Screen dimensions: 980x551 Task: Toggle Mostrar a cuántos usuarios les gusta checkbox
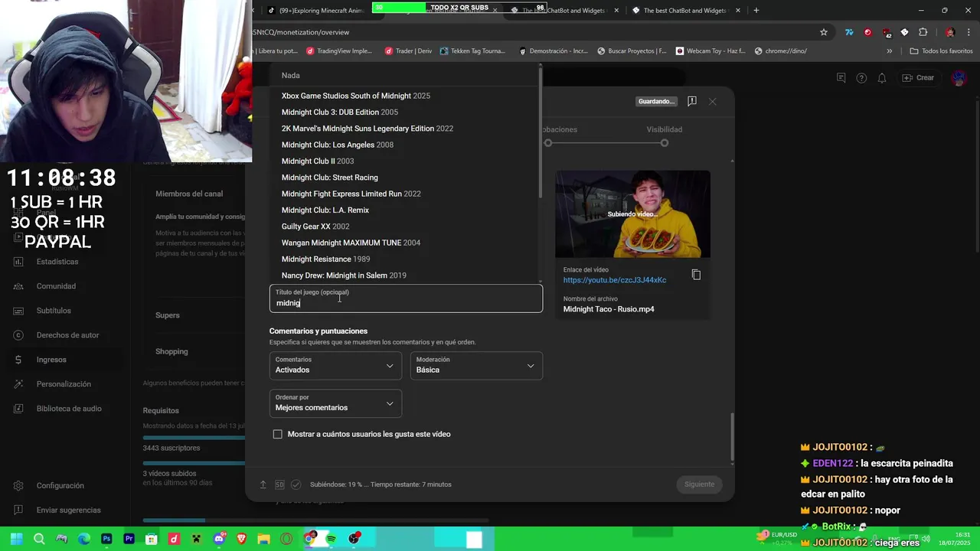tap(278, 434)
